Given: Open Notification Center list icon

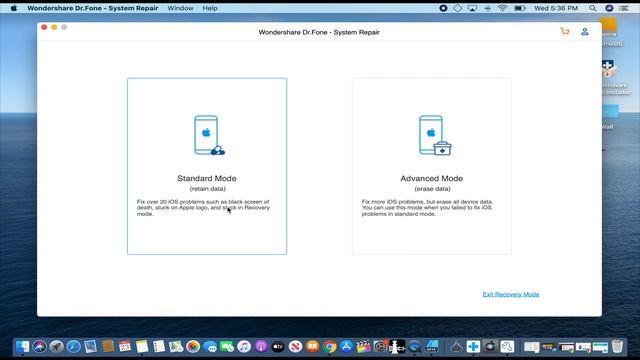Looking at the screenshot, I should (624, 8).
